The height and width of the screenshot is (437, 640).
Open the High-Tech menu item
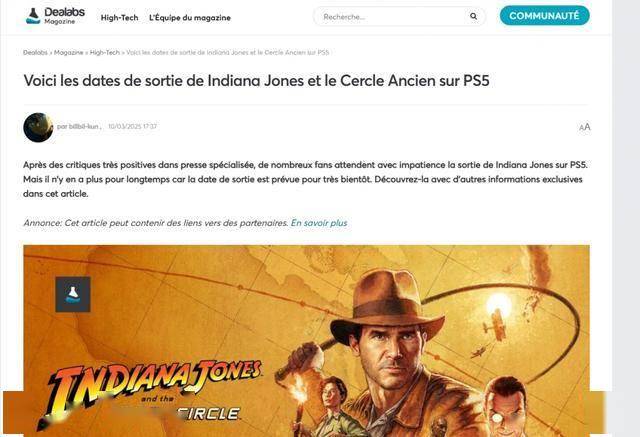(x=119, y=18)
